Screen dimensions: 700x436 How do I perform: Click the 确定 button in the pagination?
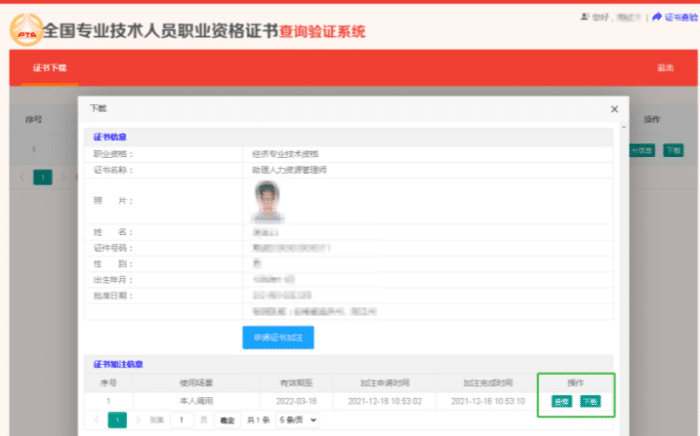pos(227,420)
